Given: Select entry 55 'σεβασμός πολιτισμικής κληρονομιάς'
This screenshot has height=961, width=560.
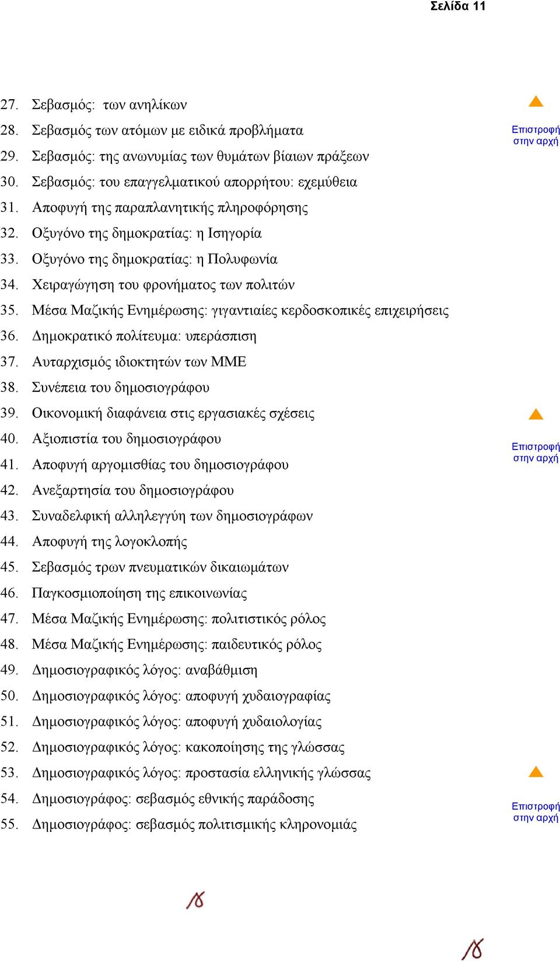Looking at the screenshot, I should [194, 824].
